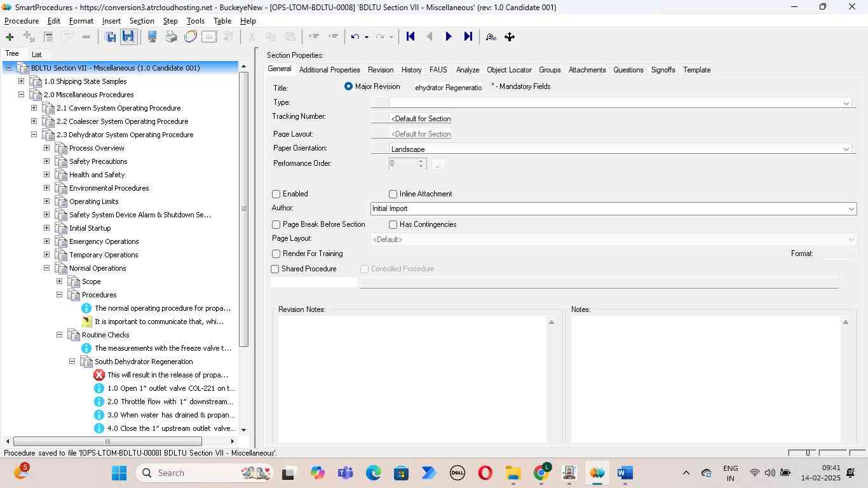Click info icon beside '1.0 Open 1" outlet valve'
This screenshot has height=488, width=868.
pos(99,388)
